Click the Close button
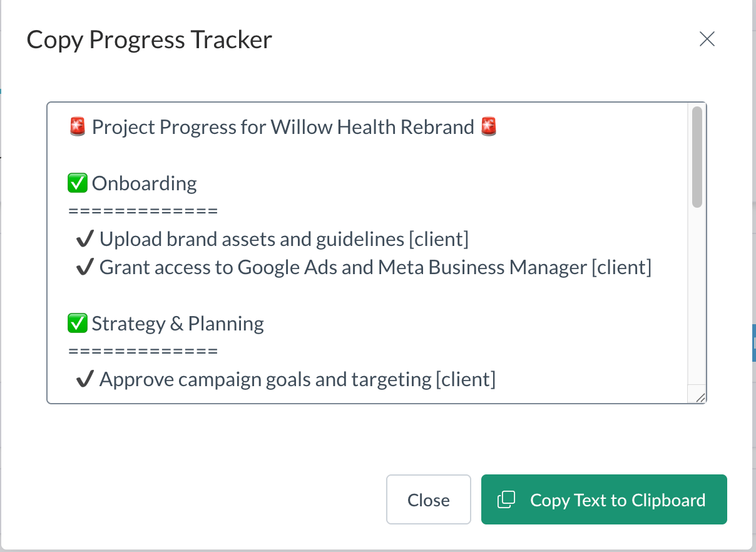This screenshot has height=552, width=756. pyautogui.click(x=429, y=499)
